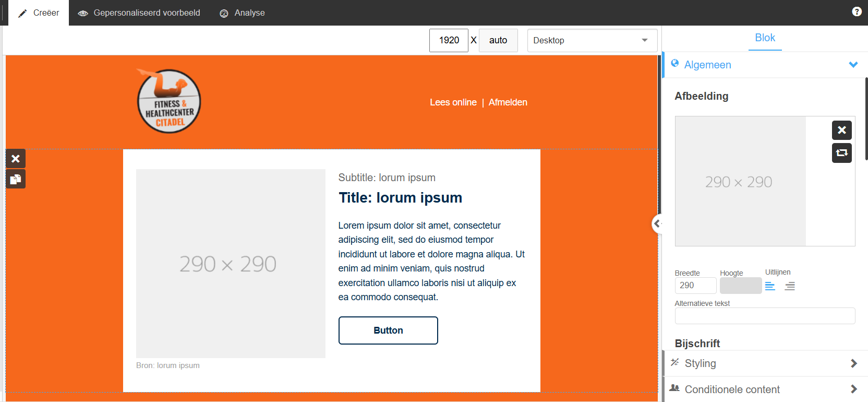Click the Fitness & Healthcenter Citadel logo
This screenshot has height=402, width=868.
click(x=168, y=101)
